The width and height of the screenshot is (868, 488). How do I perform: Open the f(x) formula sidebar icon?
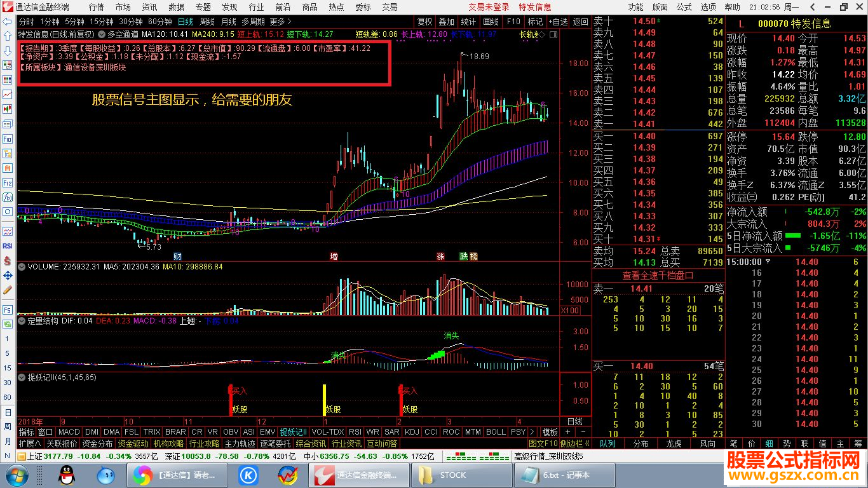[x=8, y=197]
